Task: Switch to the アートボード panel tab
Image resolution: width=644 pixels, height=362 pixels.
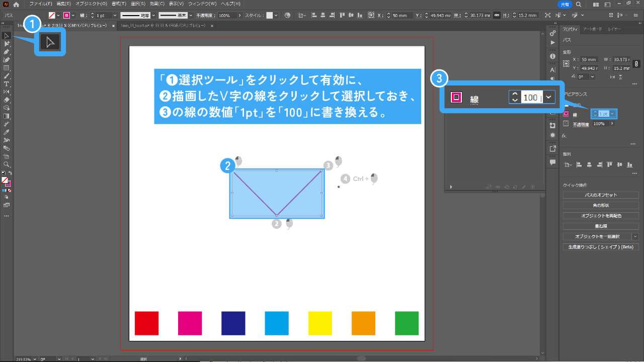Action: [x=592, y=29]
